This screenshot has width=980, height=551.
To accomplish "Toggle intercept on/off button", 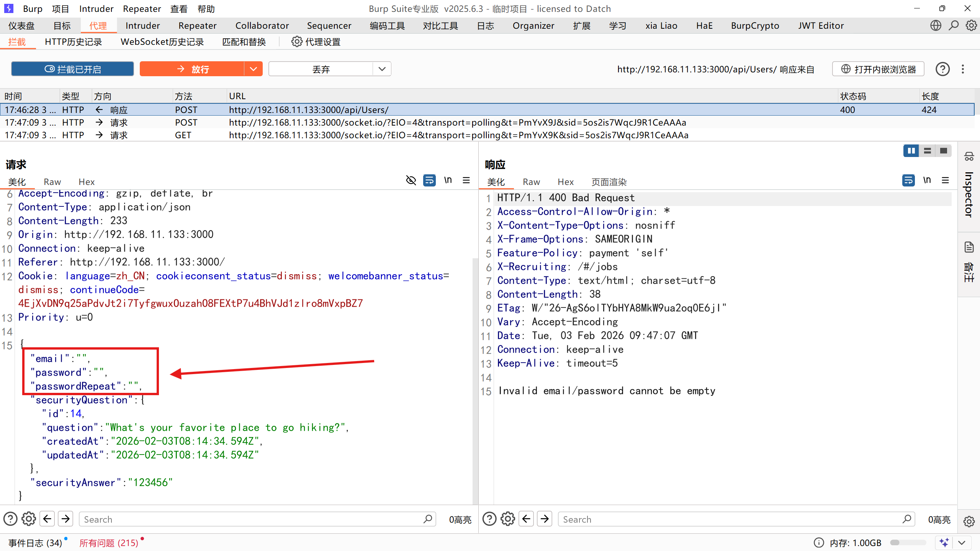I will (x=73, y=69).
